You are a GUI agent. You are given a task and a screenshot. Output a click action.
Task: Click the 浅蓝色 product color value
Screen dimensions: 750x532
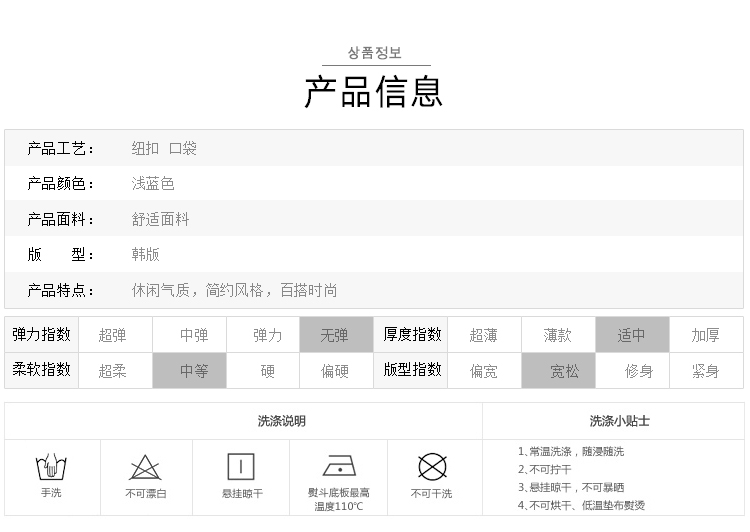coord(153,184)
